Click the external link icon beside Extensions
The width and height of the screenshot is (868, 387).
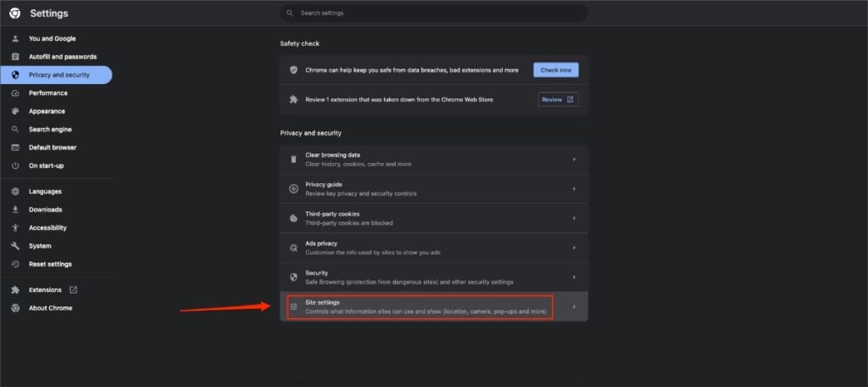[73, 290]
